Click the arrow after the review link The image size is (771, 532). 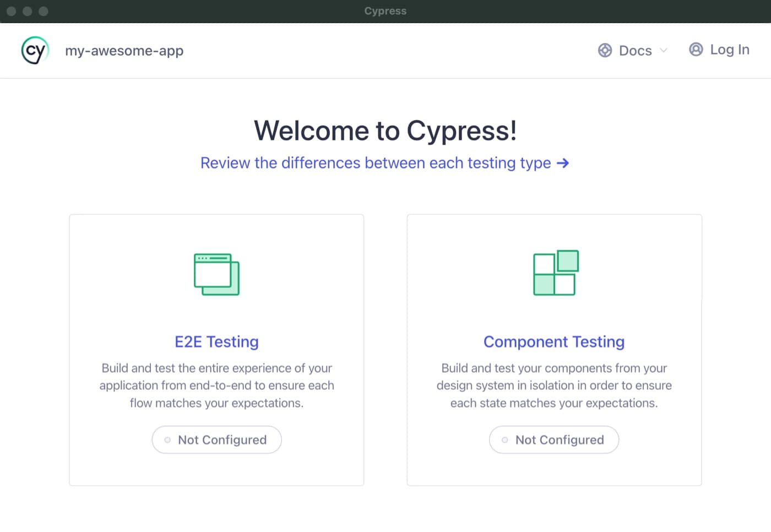(x=563, y=163)
